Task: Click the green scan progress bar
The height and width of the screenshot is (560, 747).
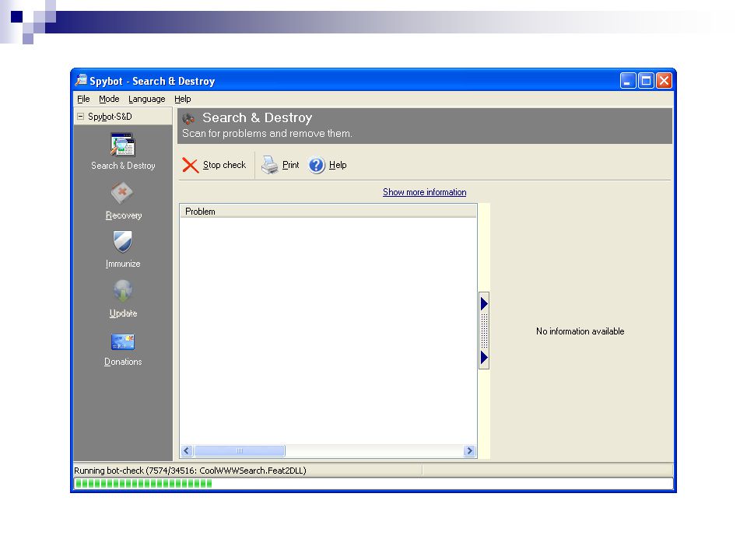Action: pyautogui.click(x=373, y=484)
